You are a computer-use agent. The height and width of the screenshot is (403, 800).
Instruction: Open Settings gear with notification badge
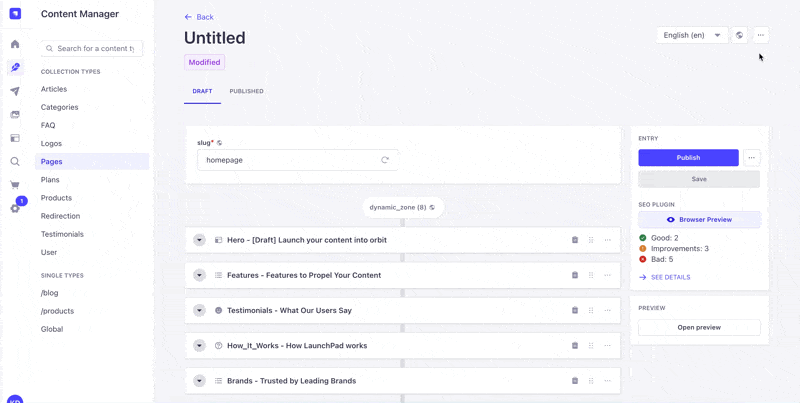coord(15,208)
